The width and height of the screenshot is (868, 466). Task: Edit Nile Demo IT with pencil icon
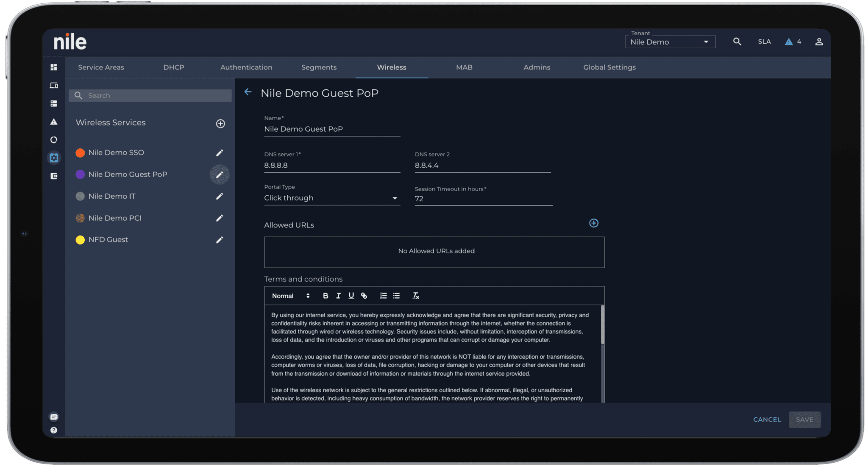pos(220,196)
